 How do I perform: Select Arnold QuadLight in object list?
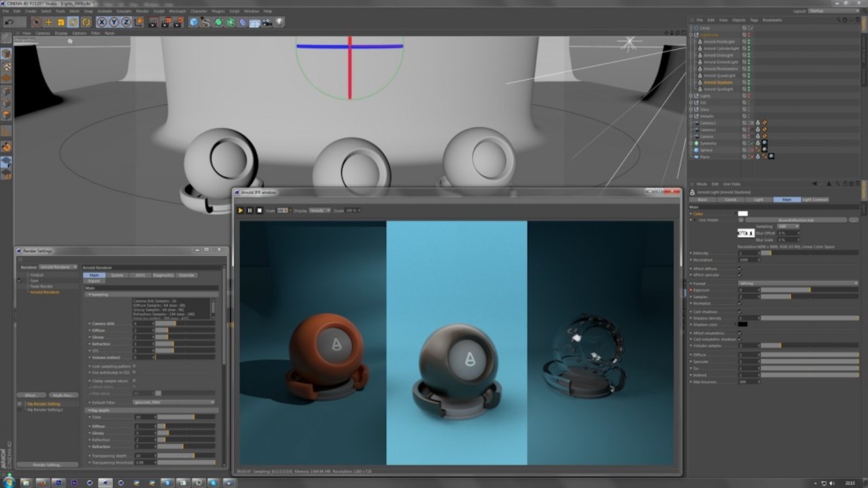click(719, 76)
